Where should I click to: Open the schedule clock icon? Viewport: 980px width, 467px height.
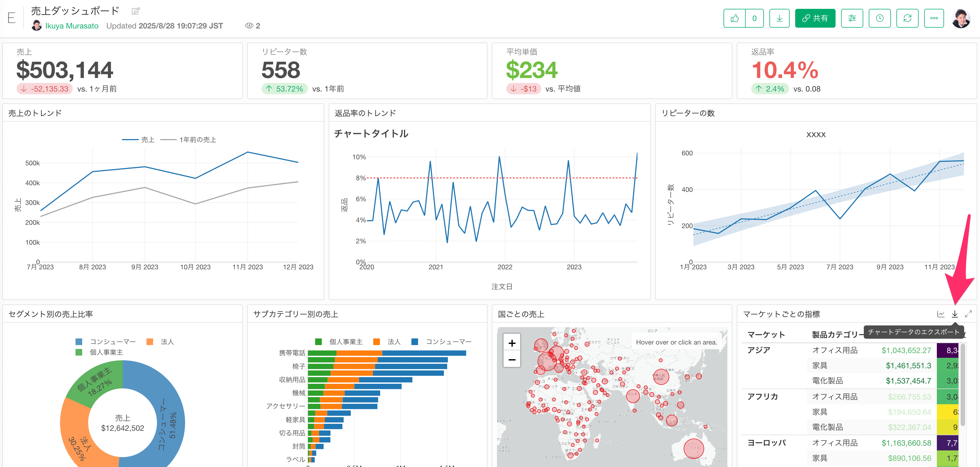(x=880, y=18)
